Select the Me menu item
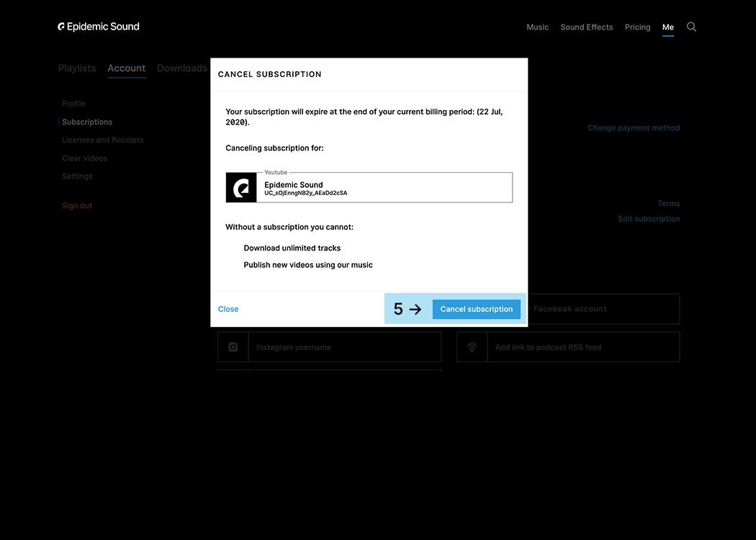The height and width of the screenshot is (540, 756). [x=668, y=27]
